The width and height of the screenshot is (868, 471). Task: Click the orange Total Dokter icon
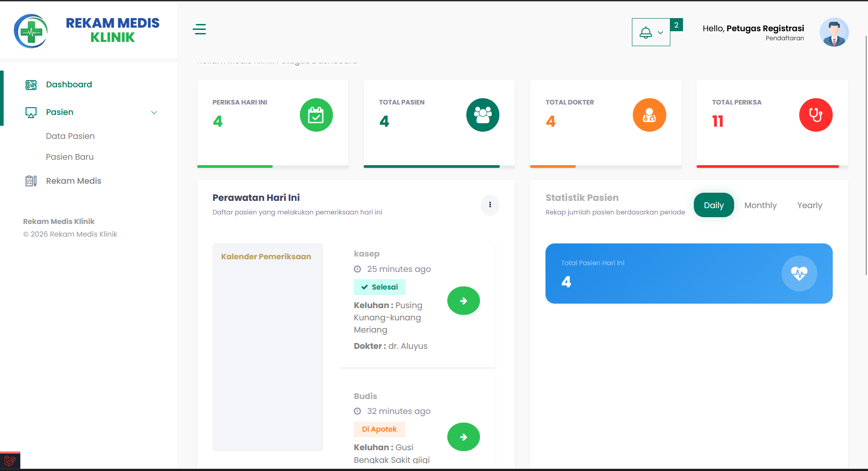(649, 115)
